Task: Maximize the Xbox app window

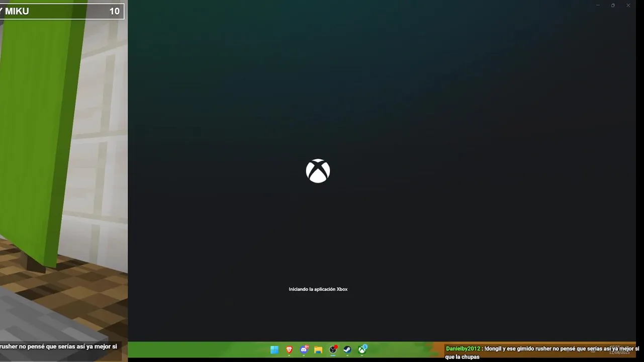Action: click(613, 5)
